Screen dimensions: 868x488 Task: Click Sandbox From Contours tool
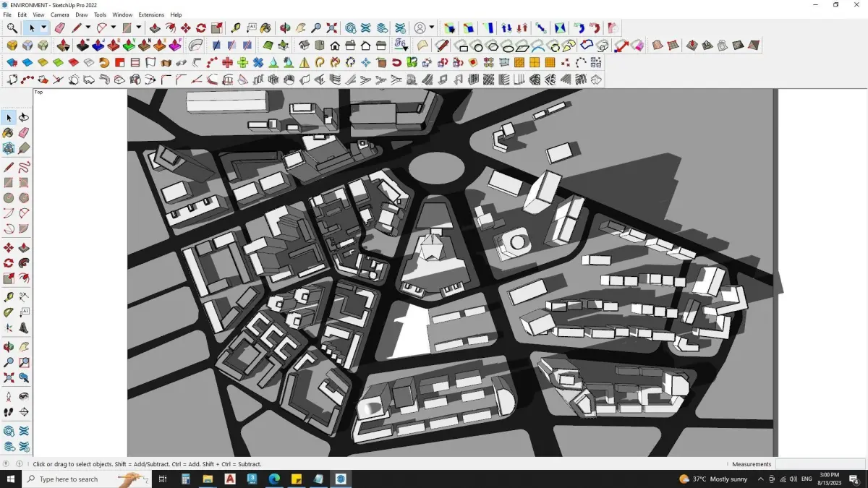[658, 46]
